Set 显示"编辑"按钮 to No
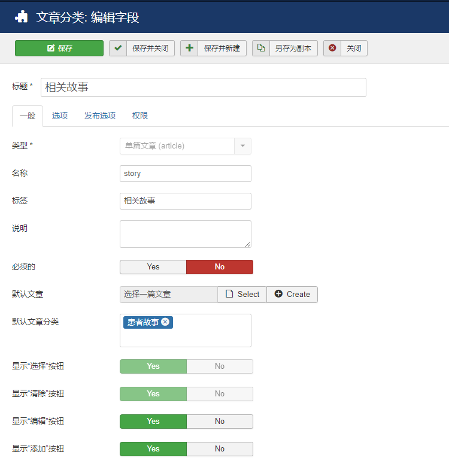 coord(219,422)
